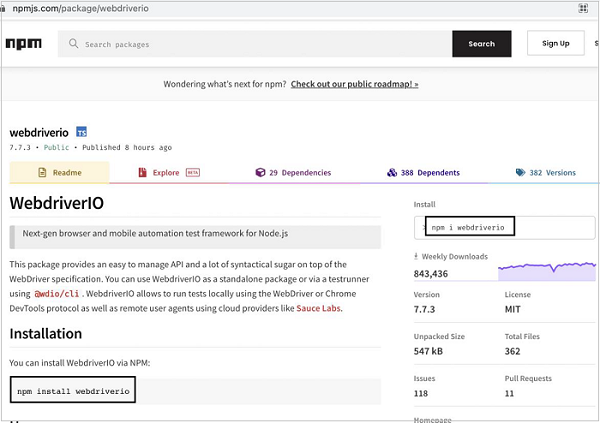
Task: Click the Dependents boxes icon
Action: click(x=392, y=172)
